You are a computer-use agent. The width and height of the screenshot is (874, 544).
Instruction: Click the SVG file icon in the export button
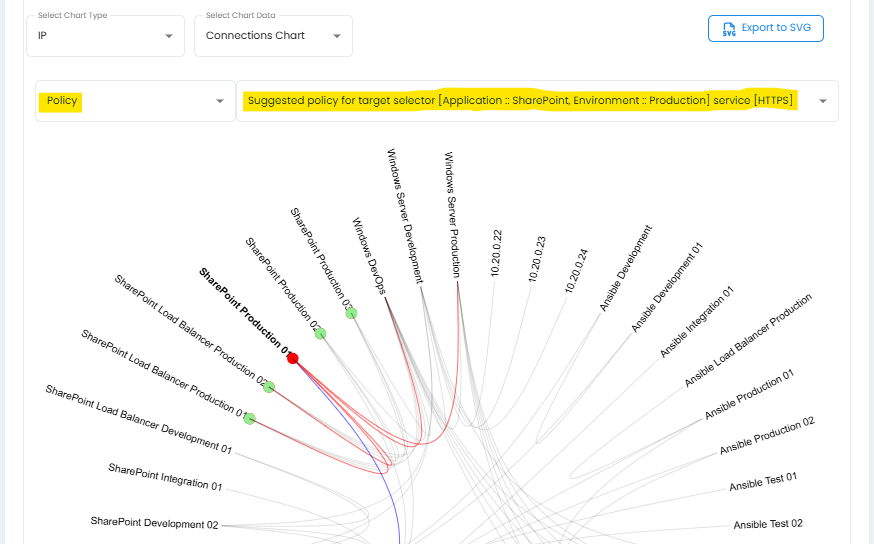click(727, 29)
